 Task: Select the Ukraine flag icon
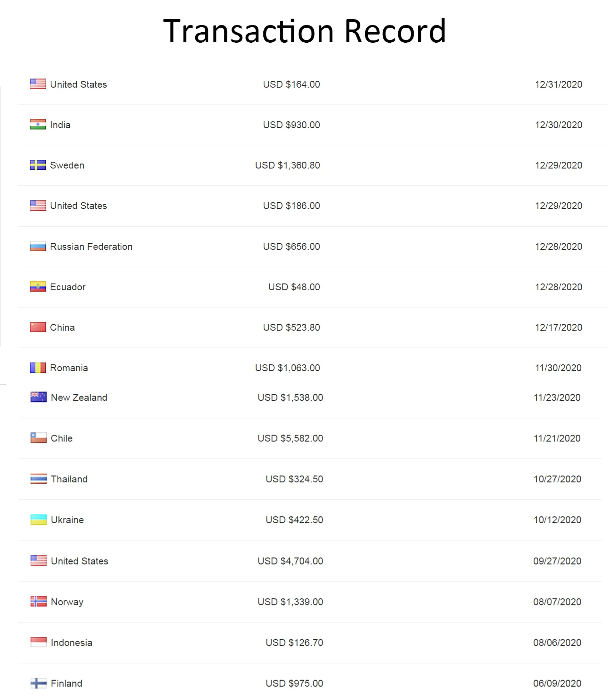39,520
